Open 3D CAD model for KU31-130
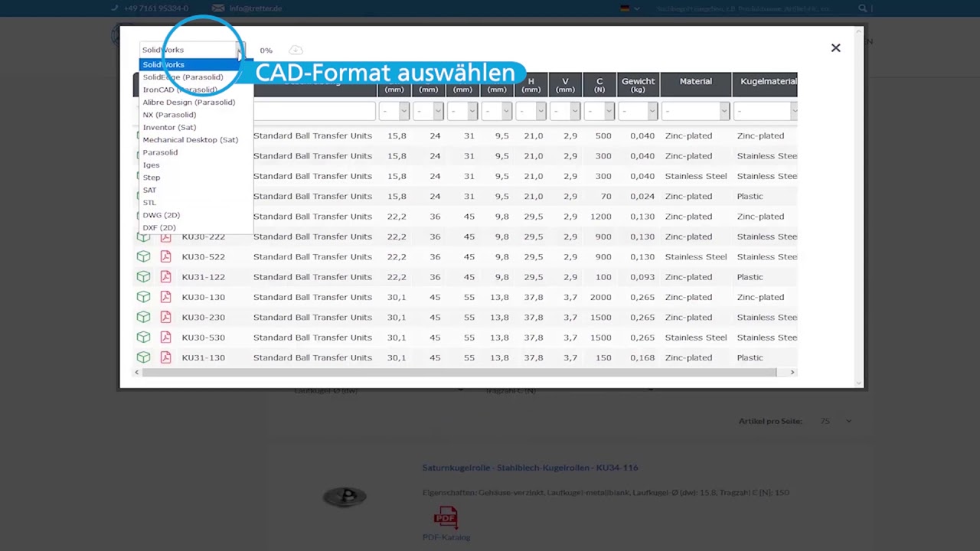The width and height of the screenshot is (980, 551). 143,357
